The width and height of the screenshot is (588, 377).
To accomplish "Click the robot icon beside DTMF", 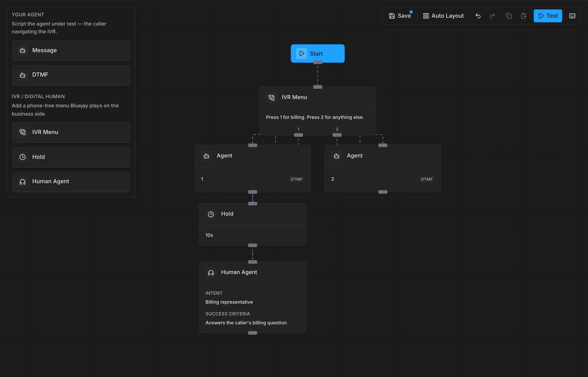I will coord(23,75).
